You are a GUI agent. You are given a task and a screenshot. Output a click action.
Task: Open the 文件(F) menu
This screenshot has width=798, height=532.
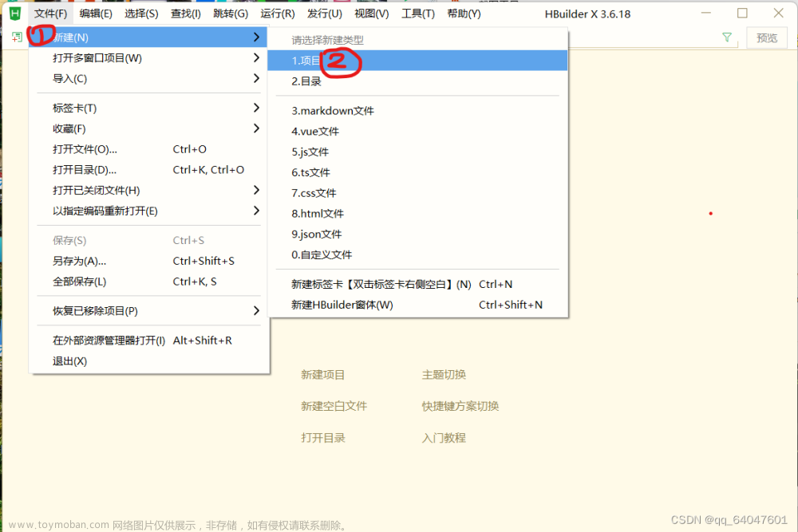click(50, 14)
